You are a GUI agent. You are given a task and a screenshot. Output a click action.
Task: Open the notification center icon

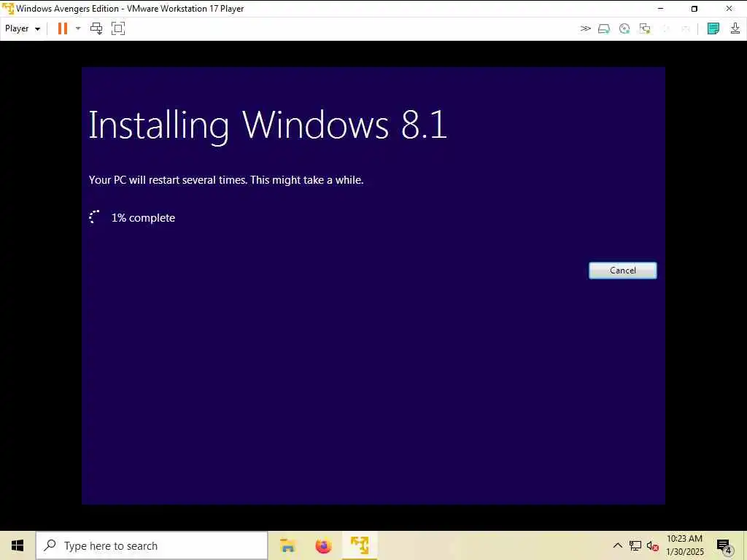point(724,546)
